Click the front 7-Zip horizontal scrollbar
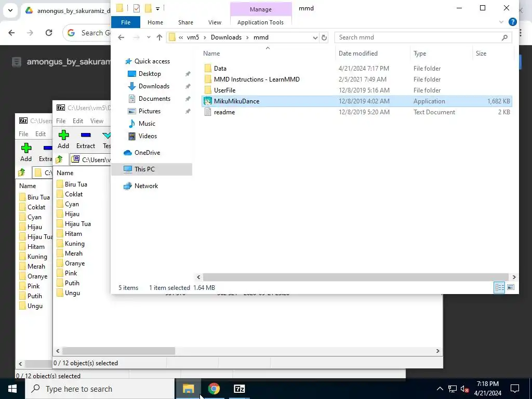Image resolution: width=532 pixels, height=399 pixels. pos(118,351)
